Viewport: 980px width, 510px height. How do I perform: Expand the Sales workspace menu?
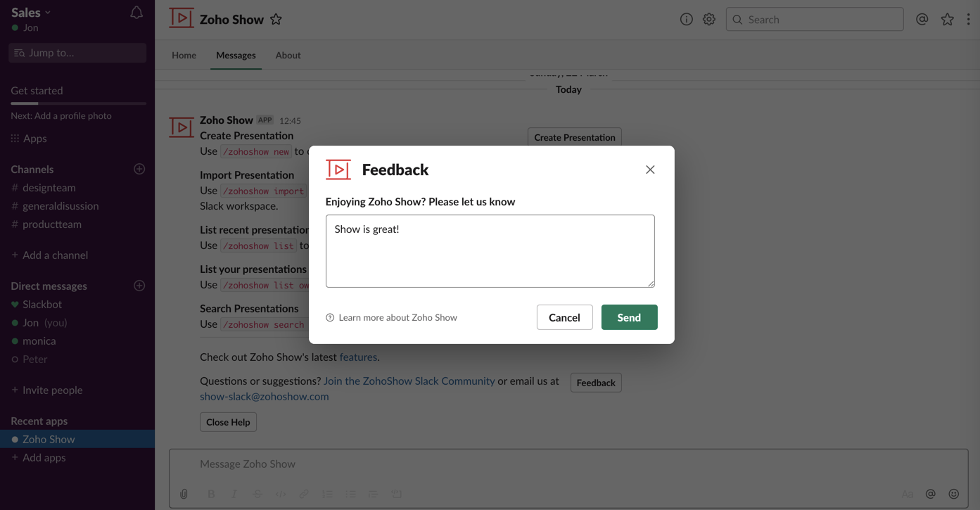pyautogui.click(x=31, y=12)
